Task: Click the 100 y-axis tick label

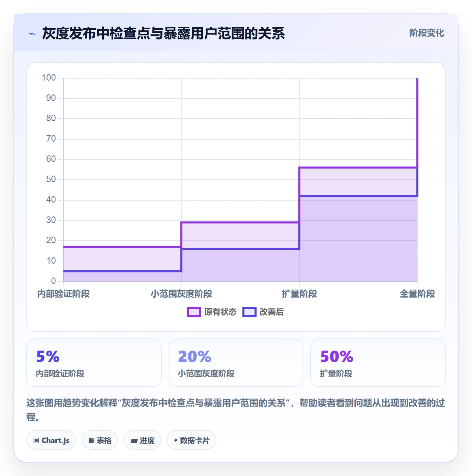Action: click(x=49, y=78)
